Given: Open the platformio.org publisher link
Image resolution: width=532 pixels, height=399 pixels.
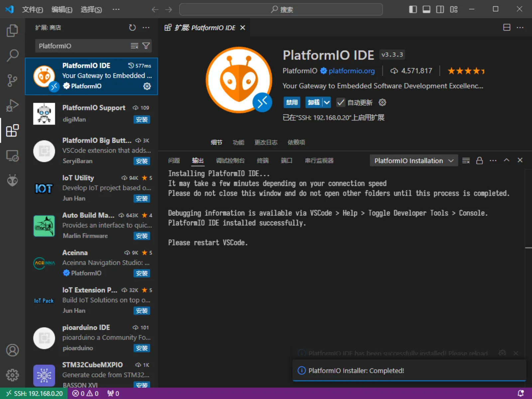Looking at the screenshot, I should point(351,70).
